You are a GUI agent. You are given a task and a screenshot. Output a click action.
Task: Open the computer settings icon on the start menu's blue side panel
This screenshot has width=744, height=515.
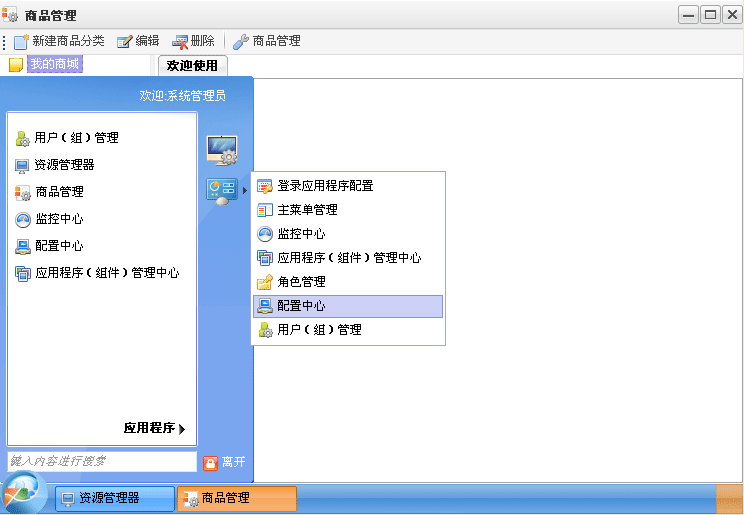pos(222,150)
